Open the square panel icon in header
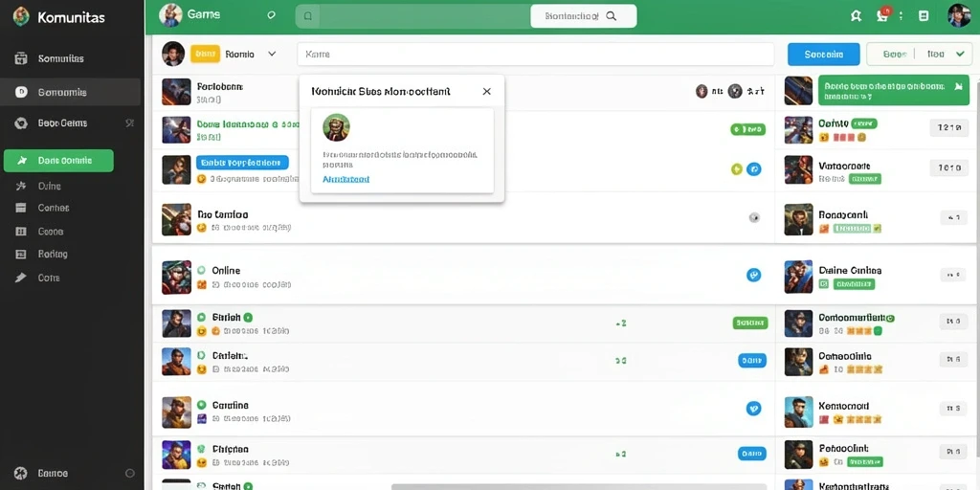The height and width of the screenshot is (490, 980). [924, 17]
